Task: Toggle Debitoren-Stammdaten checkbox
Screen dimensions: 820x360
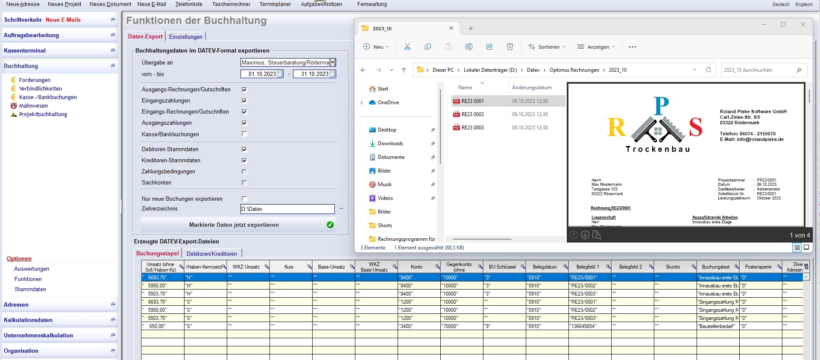Action: click(x=244, y=149)
